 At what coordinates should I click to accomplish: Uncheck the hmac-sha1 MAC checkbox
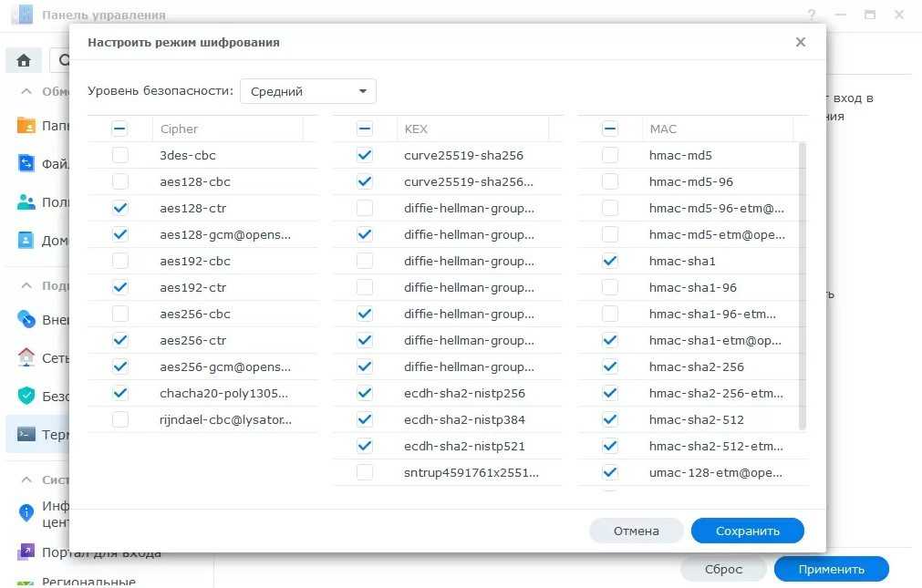click(x=610, y=261)
